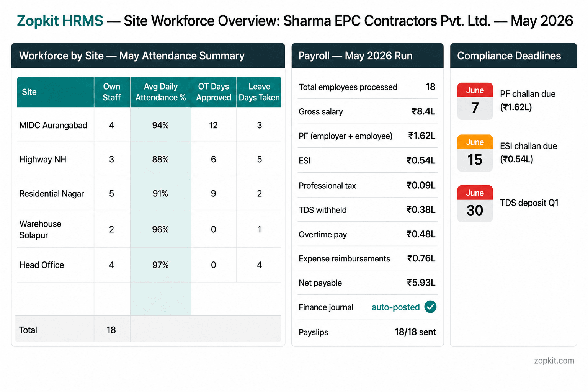Visit the zopkit.com footer link
This screenshot has width=588, height=392.
click(554, 361)
